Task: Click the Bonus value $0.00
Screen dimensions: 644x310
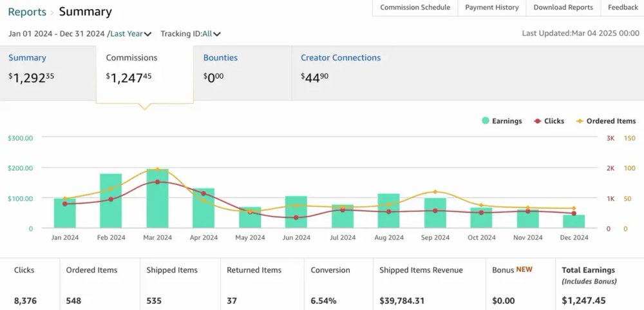Action: click(x=503, y=301)
